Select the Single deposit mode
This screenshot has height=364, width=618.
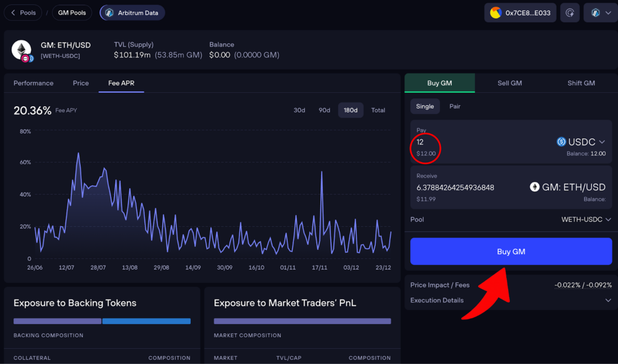425,106
